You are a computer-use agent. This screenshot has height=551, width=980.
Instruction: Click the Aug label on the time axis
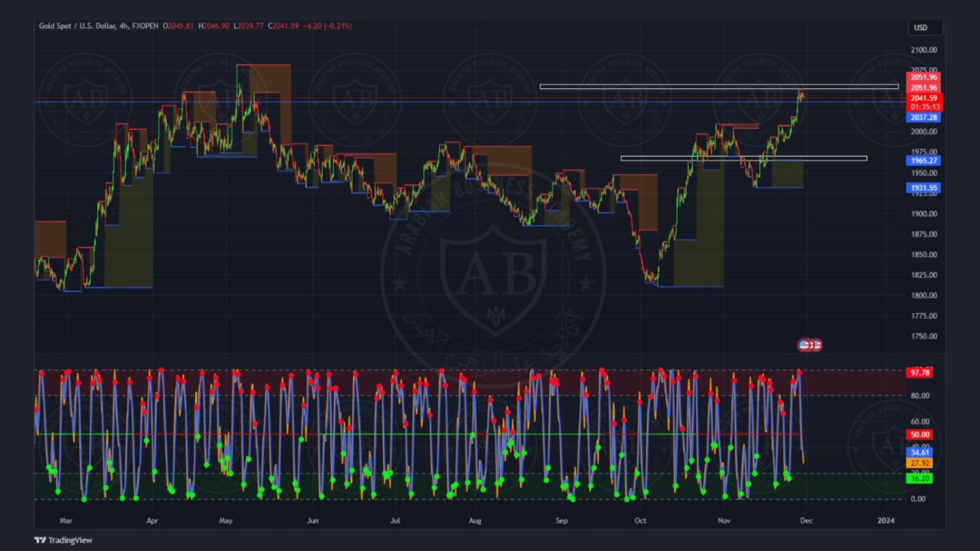click(x=475, y=520)
